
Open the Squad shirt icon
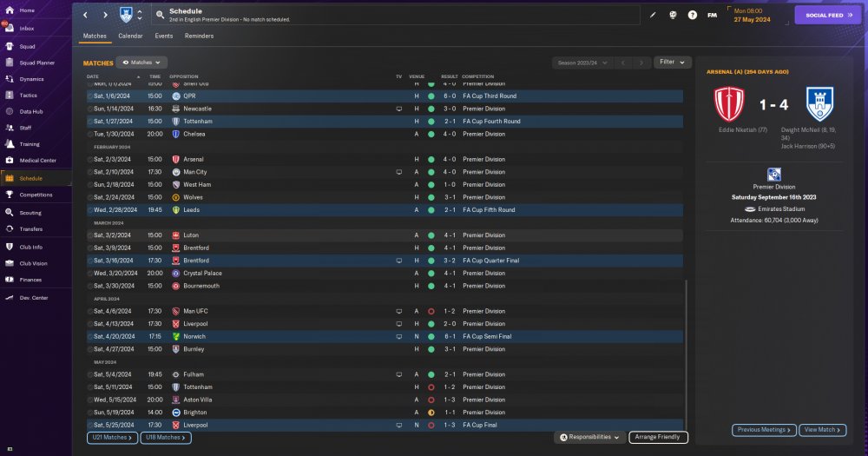point(10,47)
